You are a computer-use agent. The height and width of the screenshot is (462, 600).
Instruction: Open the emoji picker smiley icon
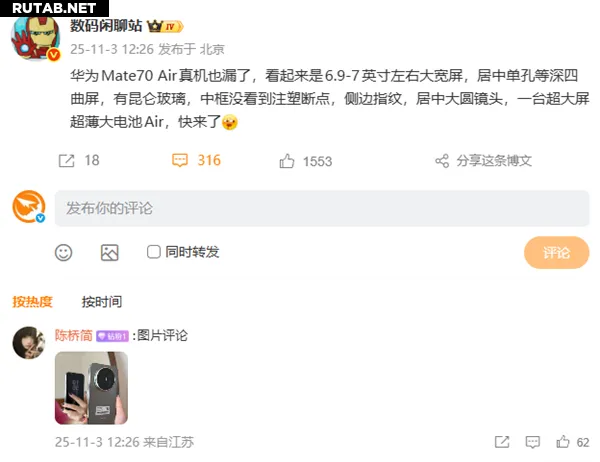click(64, 253)
